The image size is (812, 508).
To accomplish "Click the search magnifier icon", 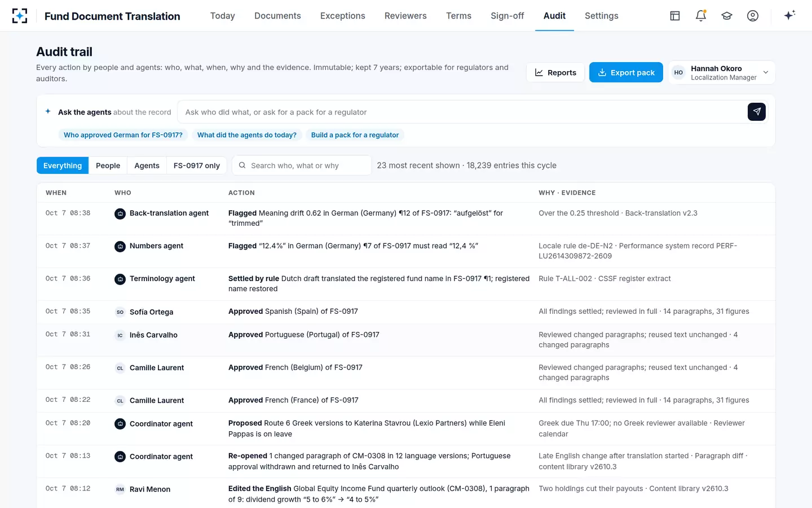I will point(242,165).
